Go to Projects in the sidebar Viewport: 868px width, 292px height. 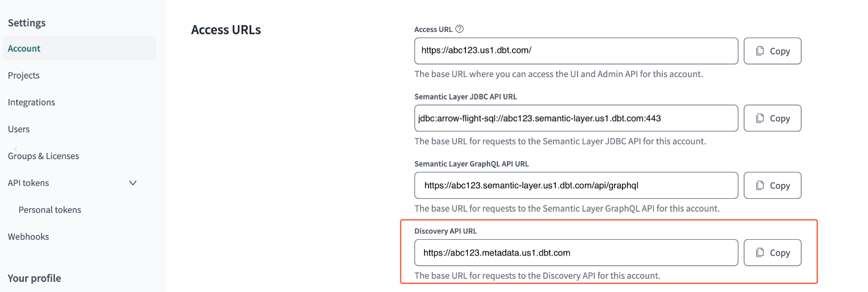click(24, 75)
